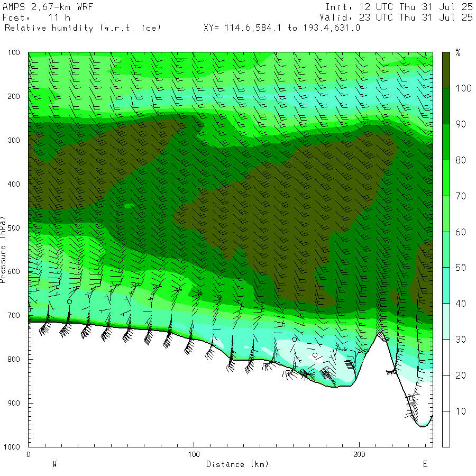476x476 pixels.
Task: Click the 500 hPa pressure axis label
Action: (x=14, y=228)
